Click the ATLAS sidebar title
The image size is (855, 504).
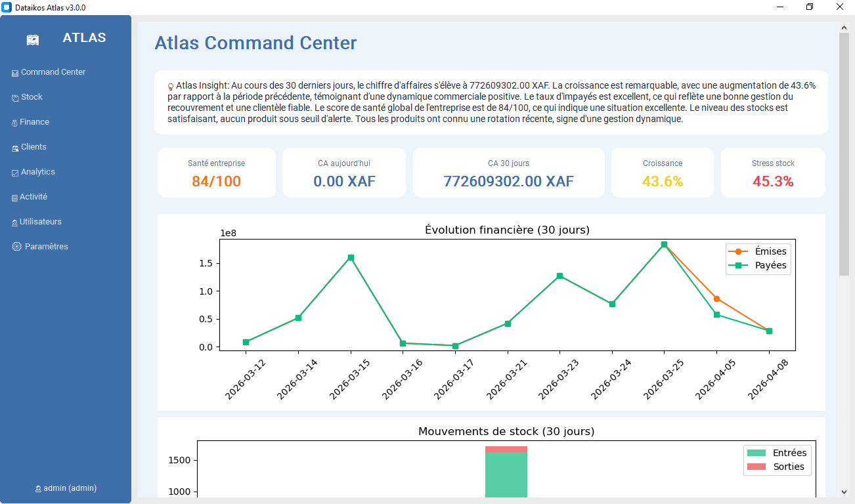(84, 37)
